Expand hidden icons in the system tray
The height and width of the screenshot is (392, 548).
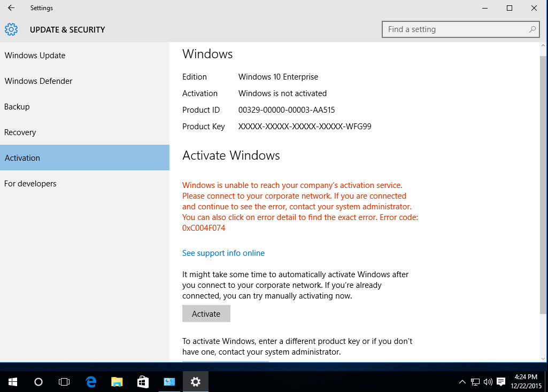[x=462, y=381]
